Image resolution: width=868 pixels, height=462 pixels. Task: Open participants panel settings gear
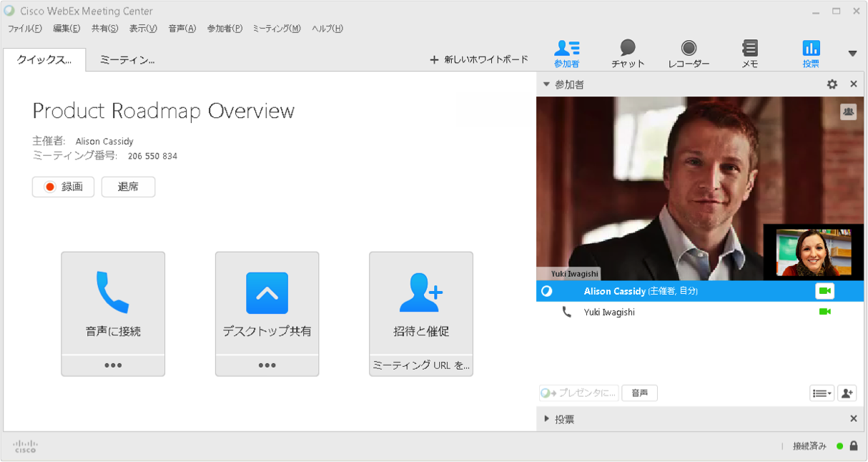click(x=832, y=84)
